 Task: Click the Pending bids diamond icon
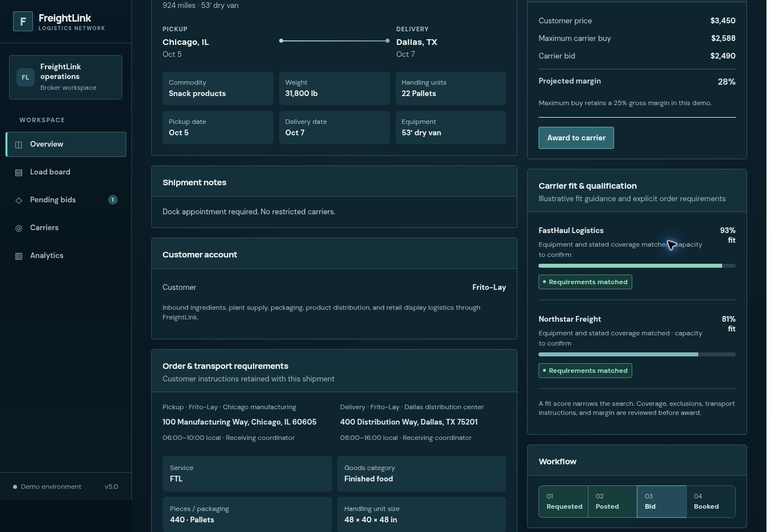(19, 200)
